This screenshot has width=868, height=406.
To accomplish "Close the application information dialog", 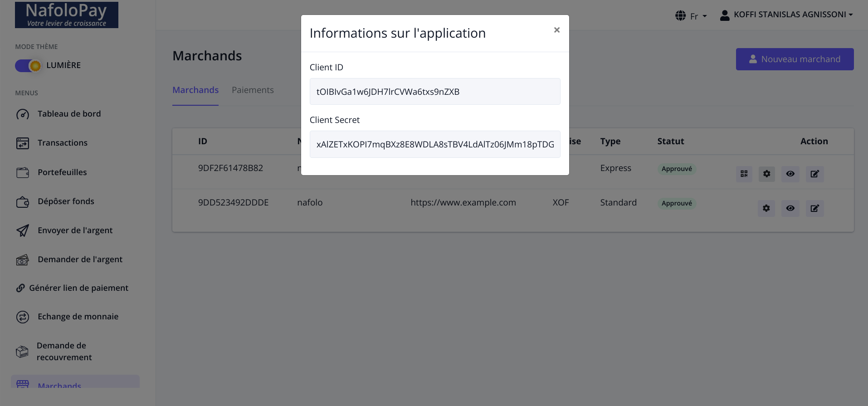I will coord(556,30).
